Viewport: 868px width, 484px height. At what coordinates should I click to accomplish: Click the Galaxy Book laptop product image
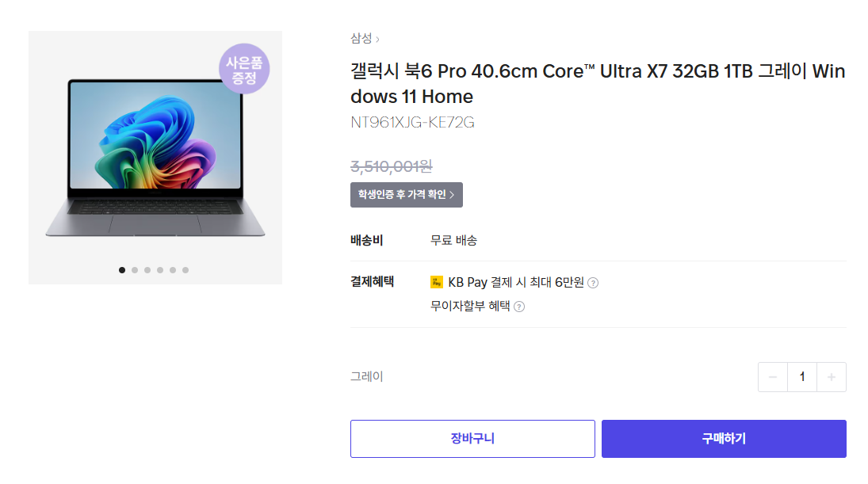[x=155, y=158]
